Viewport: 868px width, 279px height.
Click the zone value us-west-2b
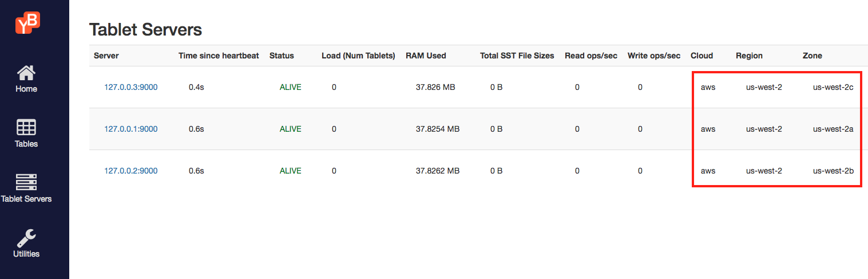click(x=833, y=171)
